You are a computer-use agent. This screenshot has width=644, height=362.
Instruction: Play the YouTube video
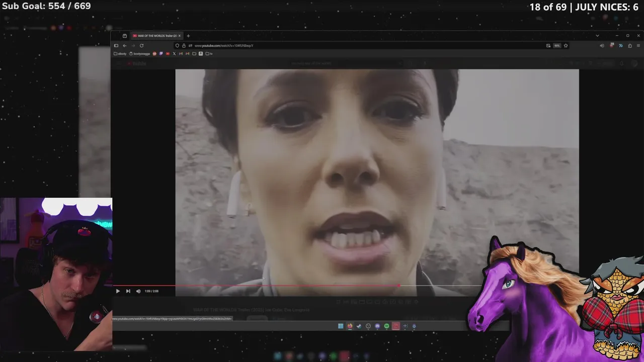pyautogui.click(x=118, y=291)
